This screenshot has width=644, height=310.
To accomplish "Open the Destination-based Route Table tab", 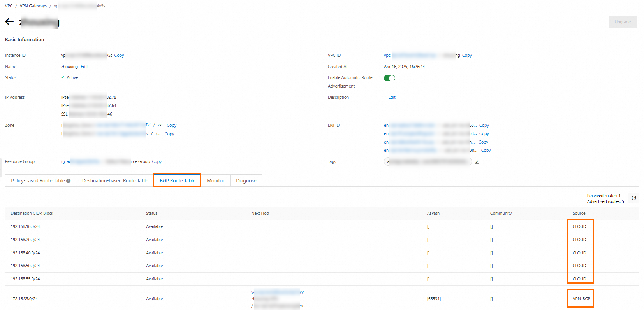I will coord(115,181).
